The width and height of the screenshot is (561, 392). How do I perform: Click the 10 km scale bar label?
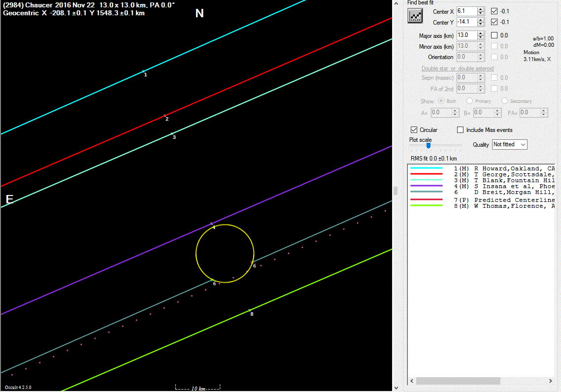point(198,389)
